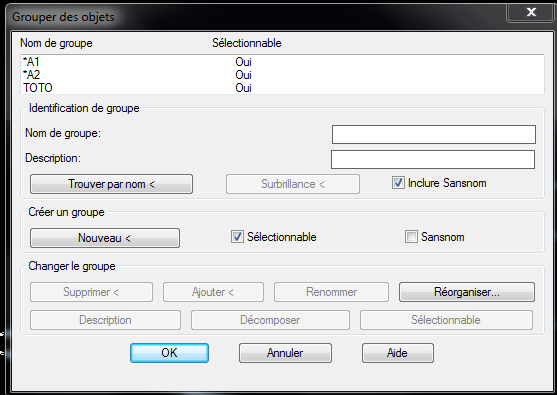Click the Ajouter button

213,292
